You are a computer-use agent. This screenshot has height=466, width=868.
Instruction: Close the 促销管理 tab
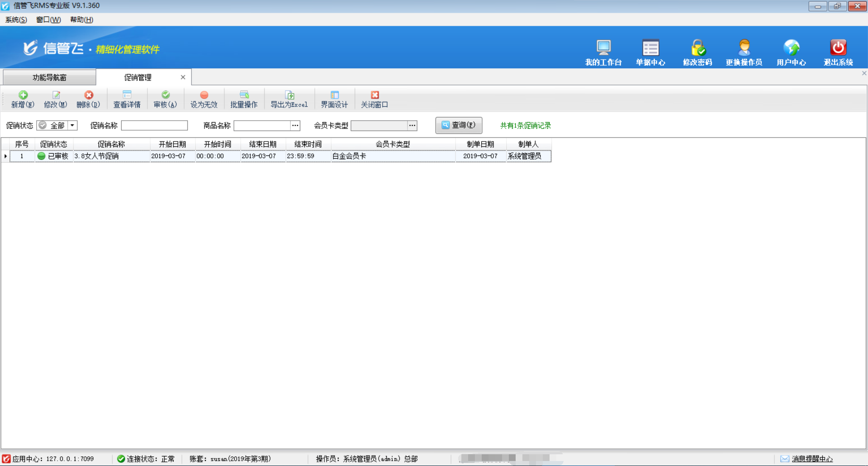[183, 77]
